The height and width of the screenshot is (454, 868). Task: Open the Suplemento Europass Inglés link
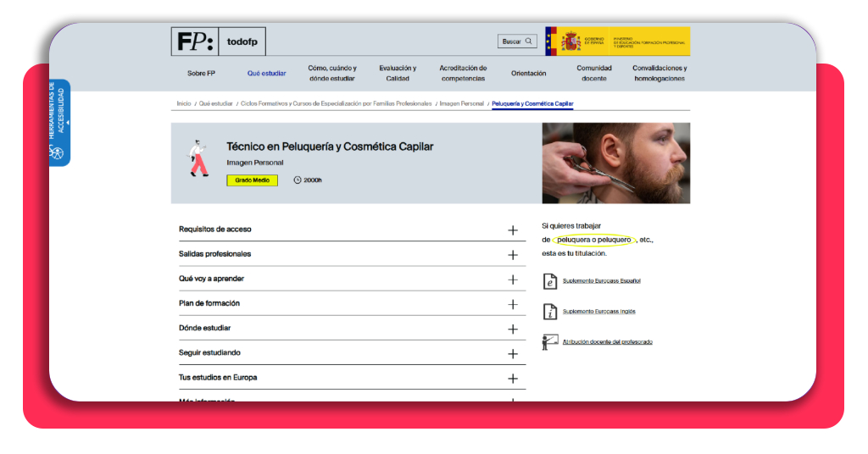(x=599, y=312)
